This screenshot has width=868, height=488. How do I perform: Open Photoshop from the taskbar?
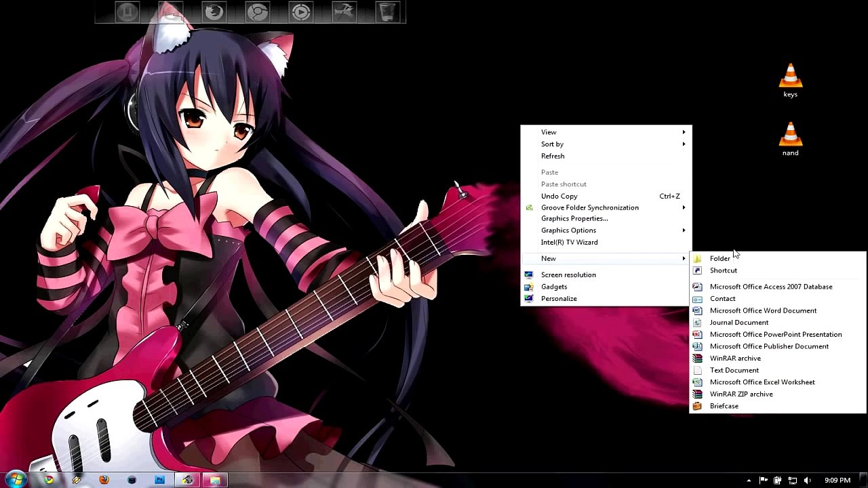(159, 480)
